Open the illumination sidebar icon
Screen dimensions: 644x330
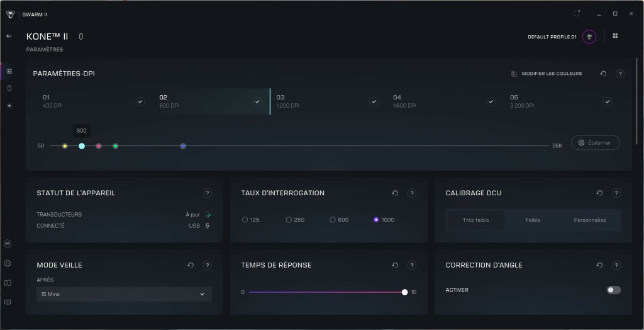click(9, 106)
